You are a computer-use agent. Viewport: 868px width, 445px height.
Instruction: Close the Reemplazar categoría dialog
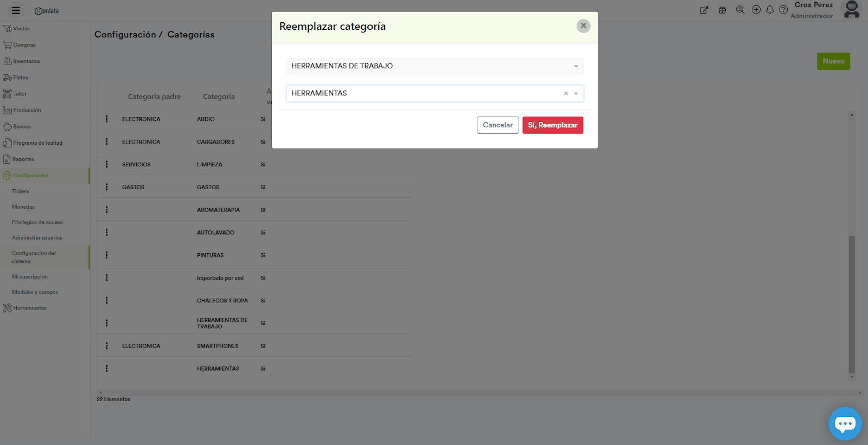click(583, 25)
